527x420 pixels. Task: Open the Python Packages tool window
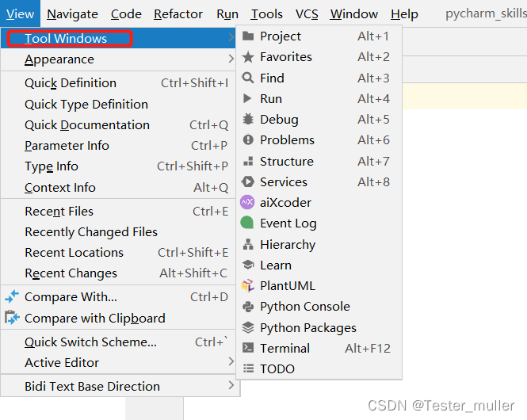click(319, 327)
